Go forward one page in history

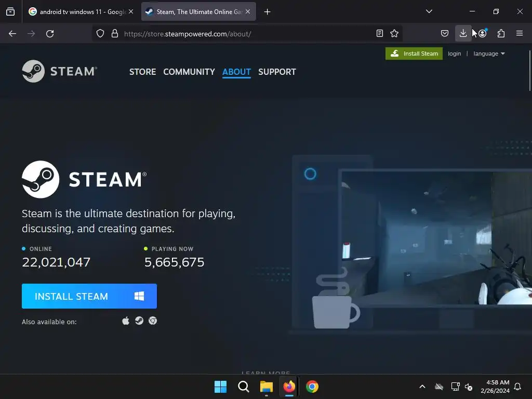(31, 34)
